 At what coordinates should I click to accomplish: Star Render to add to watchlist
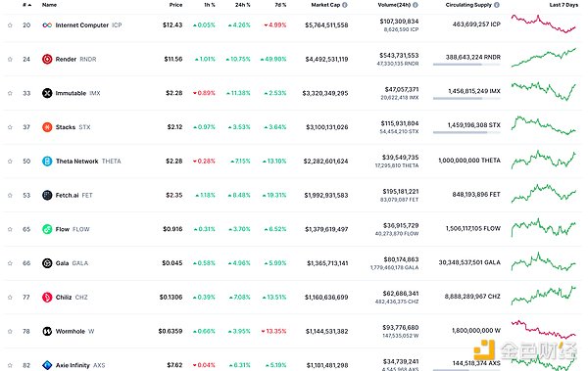click(10, 59)
